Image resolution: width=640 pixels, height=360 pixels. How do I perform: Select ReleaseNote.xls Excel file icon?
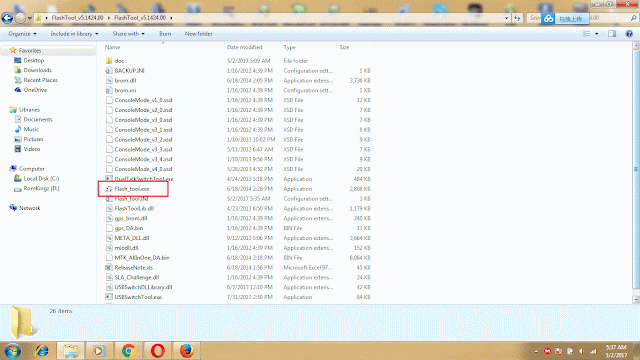(109, 268)
